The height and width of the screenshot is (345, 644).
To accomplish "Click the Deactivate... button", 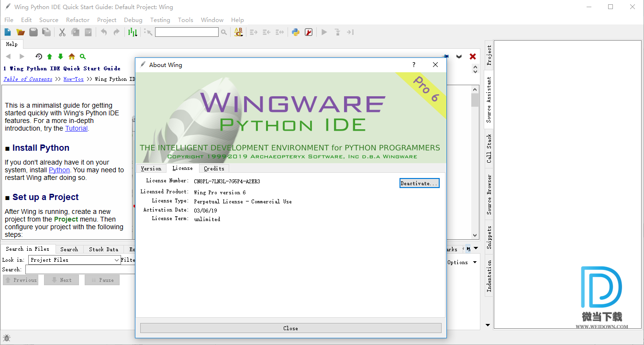I will point(419,183).
